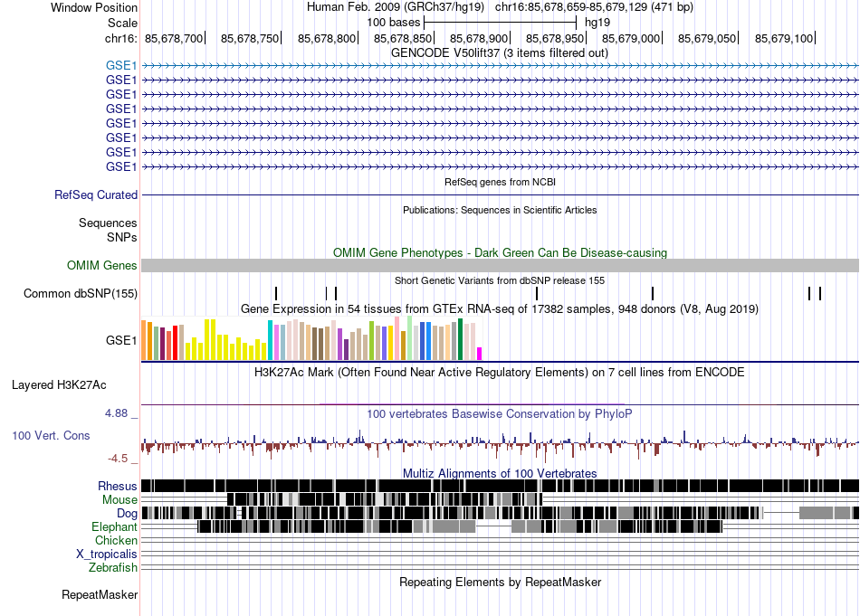This screenshot has width=860, height=616.
Task: Click the PhyloP conservation bar graph
Action: 500,444
